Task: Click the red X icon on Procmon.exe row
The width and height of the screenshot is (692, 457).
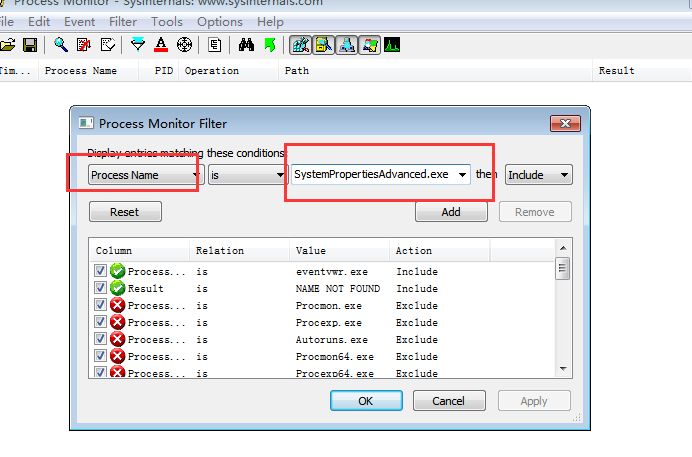Action: point(117,305)
